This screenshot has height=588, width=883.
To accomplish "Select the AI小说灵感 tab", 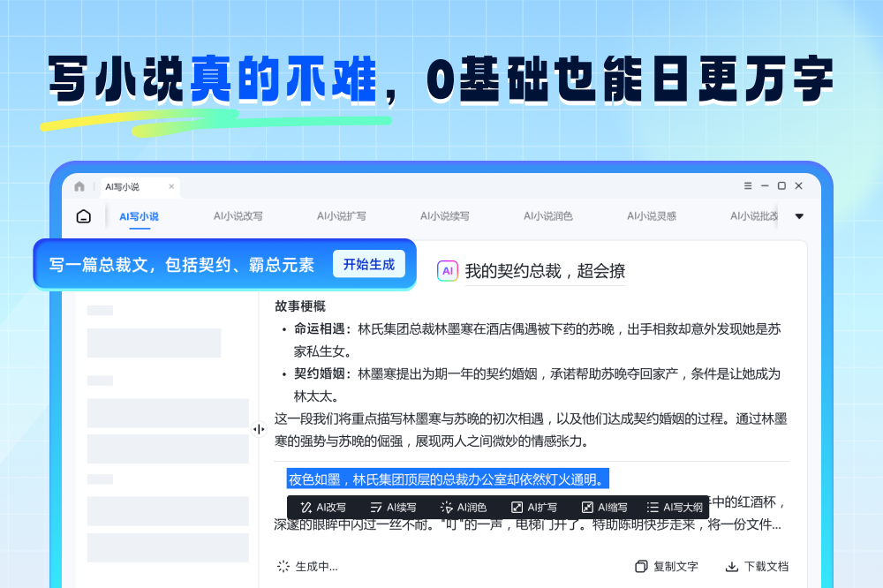I will [652, 216].
